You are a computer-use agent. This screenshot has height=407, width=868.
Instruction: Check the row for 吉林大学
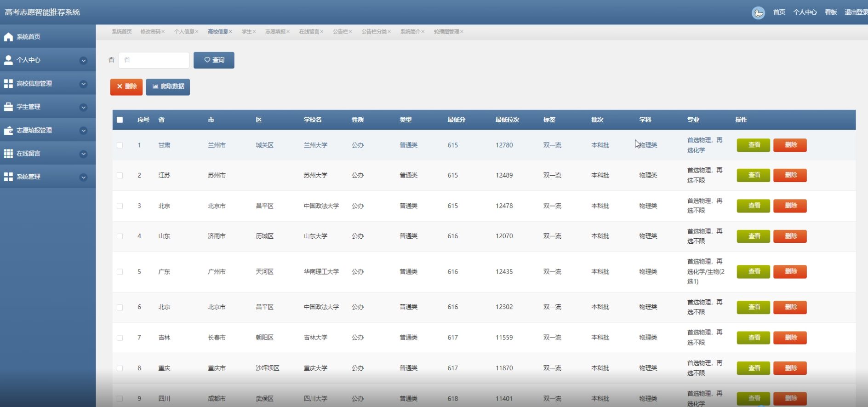(120, 338)
